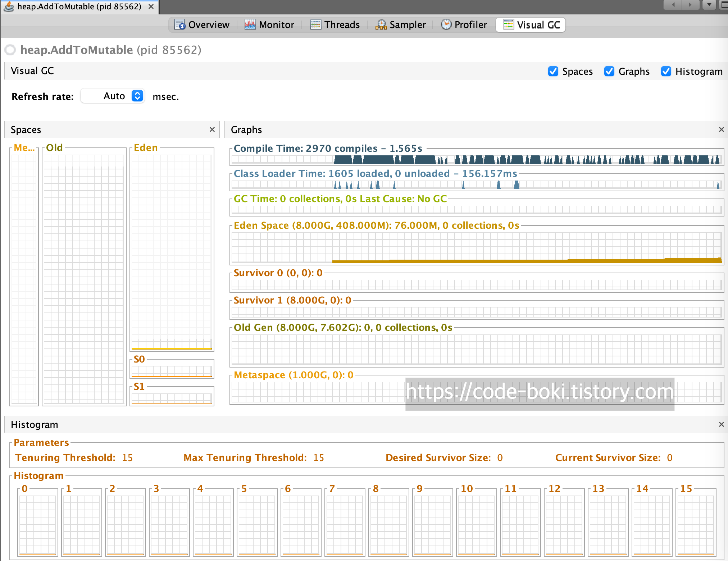Click the Eden Space usage graph

476,247
